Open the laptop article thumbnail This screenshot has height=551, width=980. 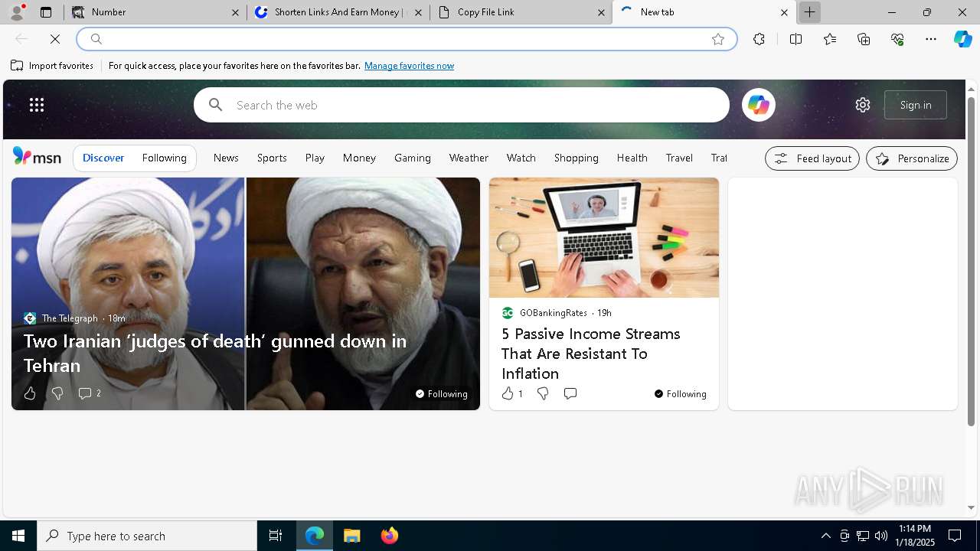click(x=604, y=238)
